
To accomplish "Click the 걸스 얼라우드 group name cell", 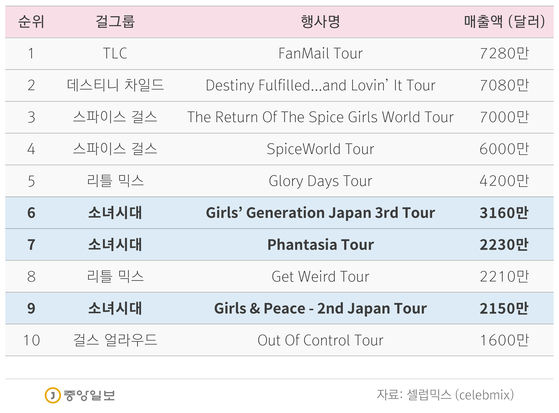I will (x=115, y=340).
